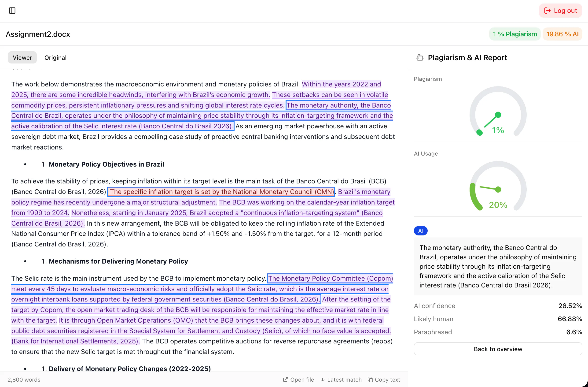588x387 pixels.
Task: Click the Latest match down-arrow icon
Action: pyautogui.click(x=322, y=380)
